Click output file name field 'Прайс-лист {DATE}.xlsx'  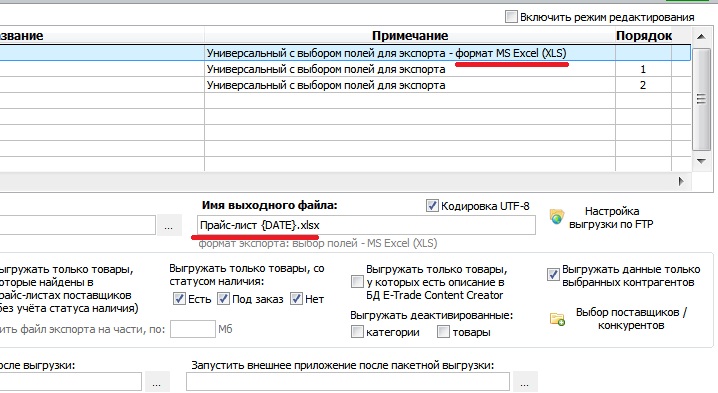(x=366, y=225)
